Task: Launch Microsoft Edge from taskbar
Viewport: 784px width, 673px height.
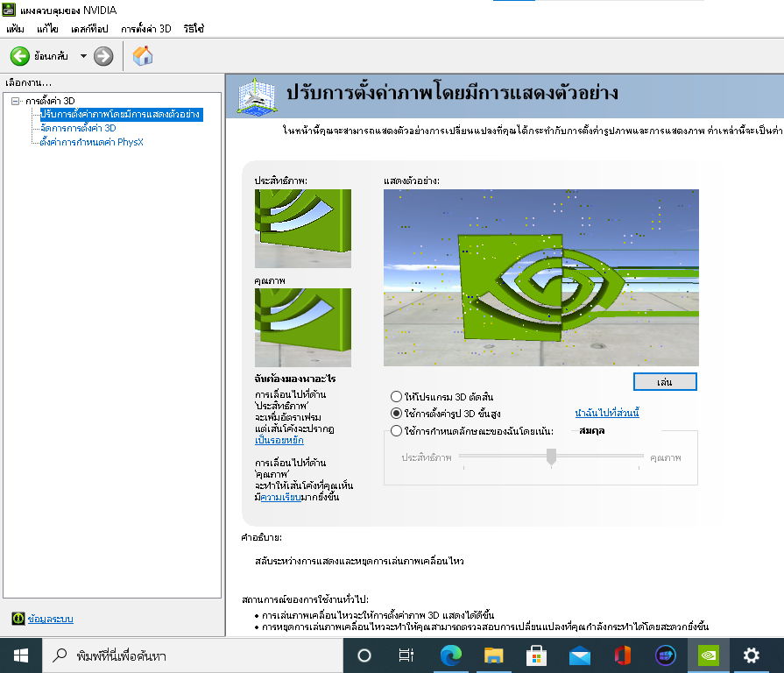Action: [450, 655]
